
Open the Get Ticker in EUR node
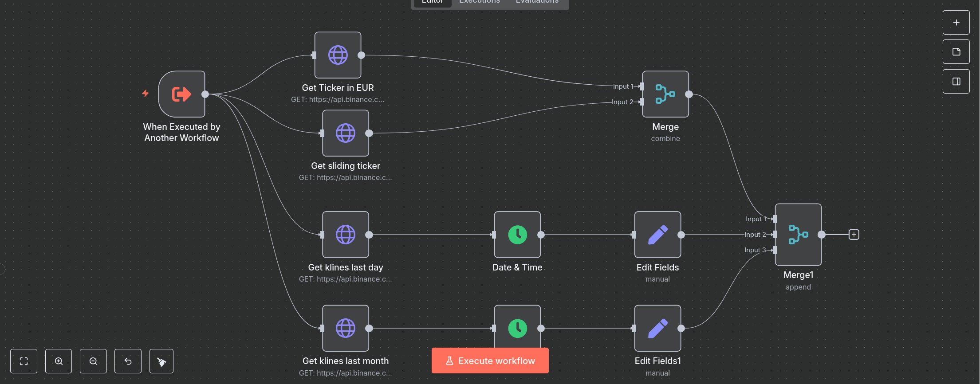pyautogui.click(x=338, y=55)
